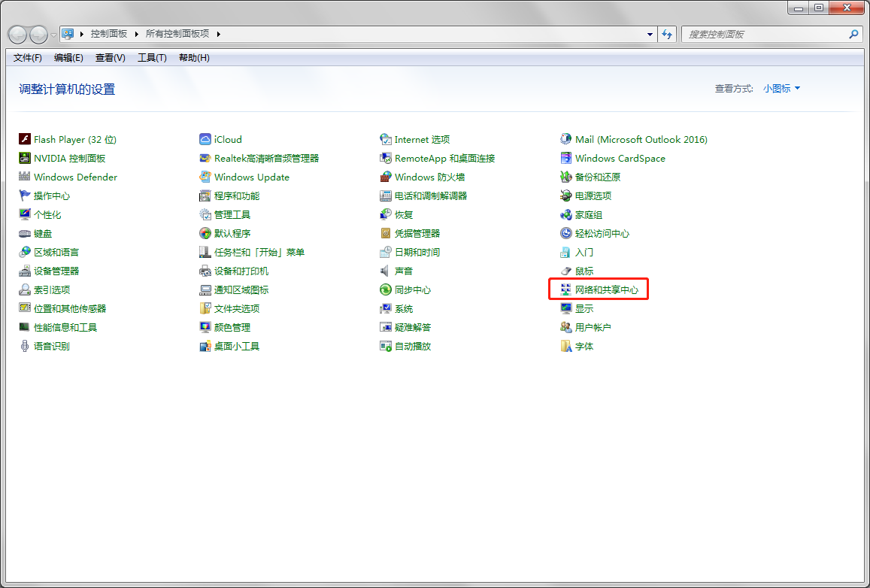Go to 控制面板 in the address breadcrumb
870x588 pixels.
click(109, 34)
